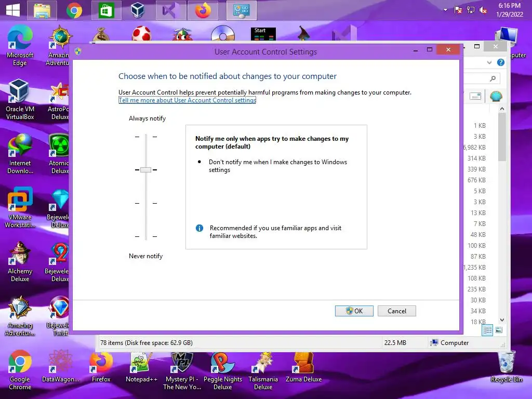This screenshot has height=399, width=532.
Task: Click the Explorer vertical scrollbar thumb
Action: coord(502,137)
